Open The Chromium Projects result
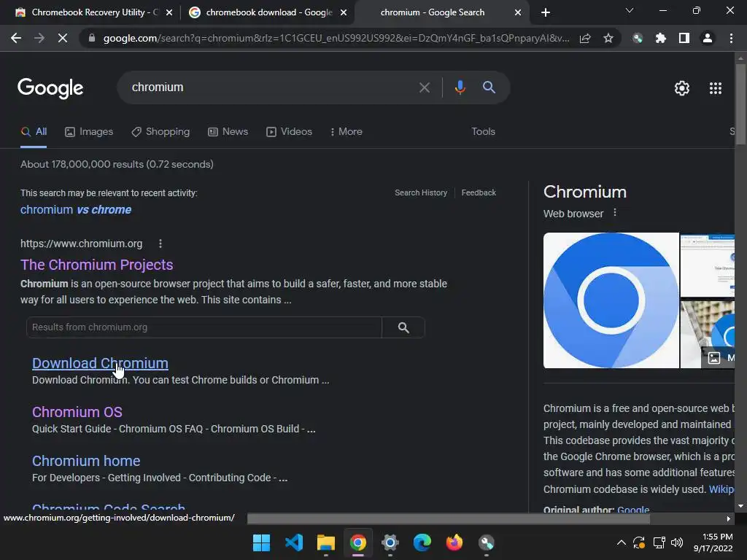 click(97, 265)
